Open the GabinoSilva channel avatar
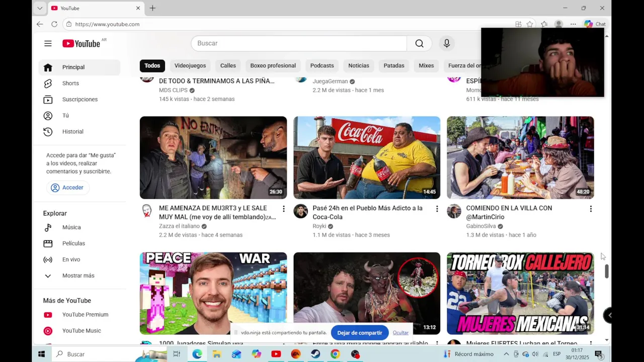This screenshot has height=362, width=644. 454,211
